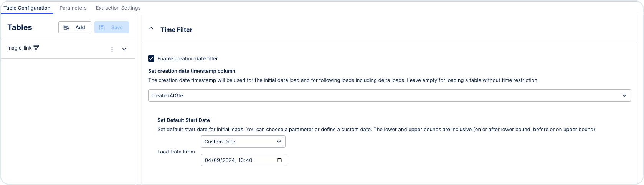This screenshot has width=644, height=185.
Task: Select the magic_link table entry
Action: [x=19, y=48]
